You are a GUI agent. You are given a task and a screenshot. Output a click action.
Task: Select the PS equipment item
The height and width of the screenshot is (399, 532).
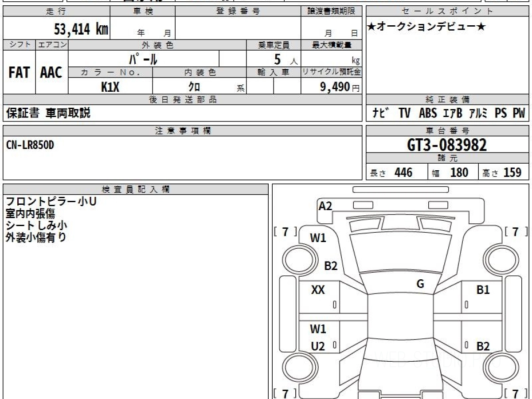501,113
